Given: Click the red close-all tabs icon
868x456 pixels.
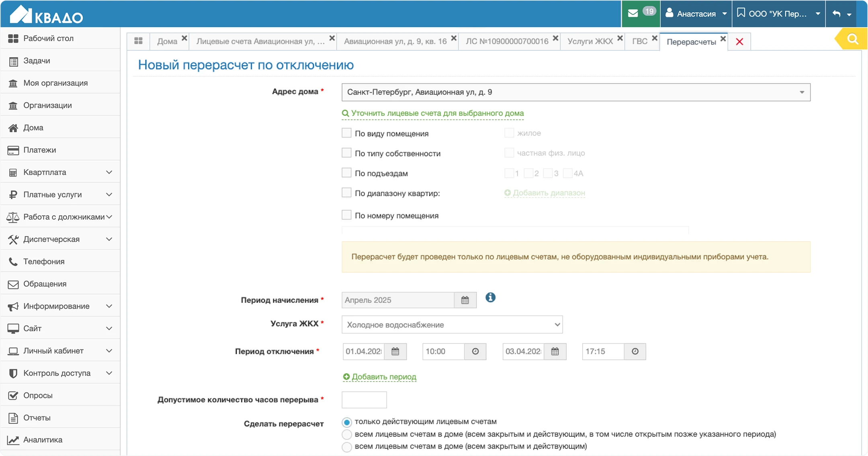Looking at the screenshot, I should pos(739,41).
